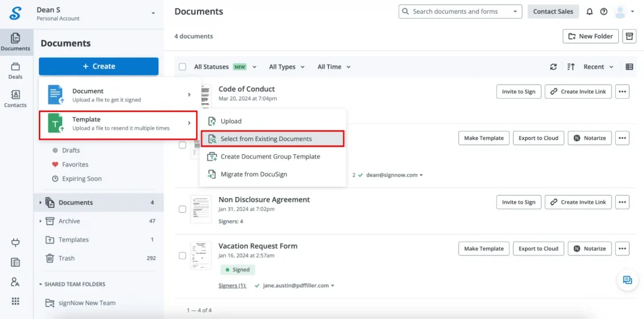Viewport: 644px width, 319px height.
Task: Choose Migrate from DocuSign option
Action: [253, 174]
